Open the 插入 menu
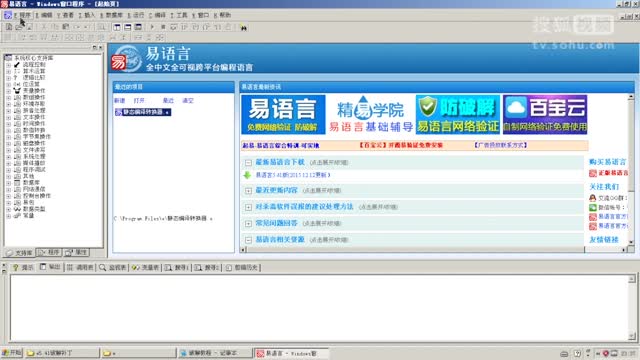The height and width of the screenshot is (360, 640). coord(87,15)
